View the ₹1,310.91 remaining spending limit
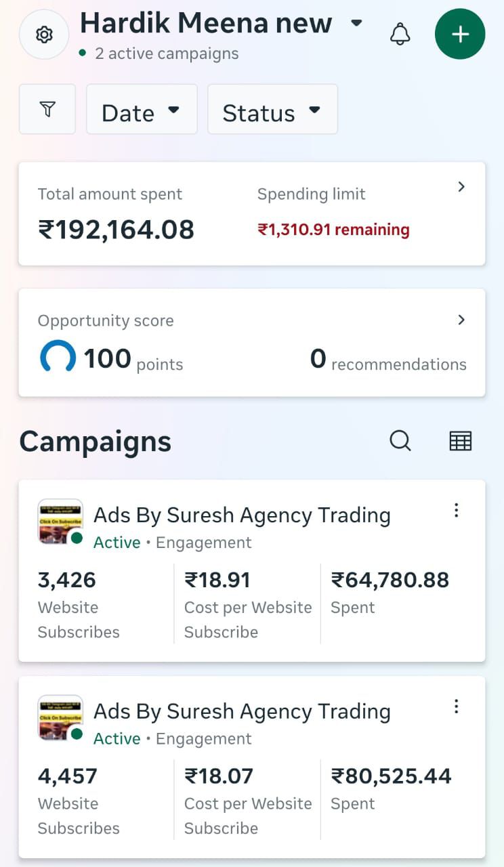504x867 pixels. [x=333, y=229]
